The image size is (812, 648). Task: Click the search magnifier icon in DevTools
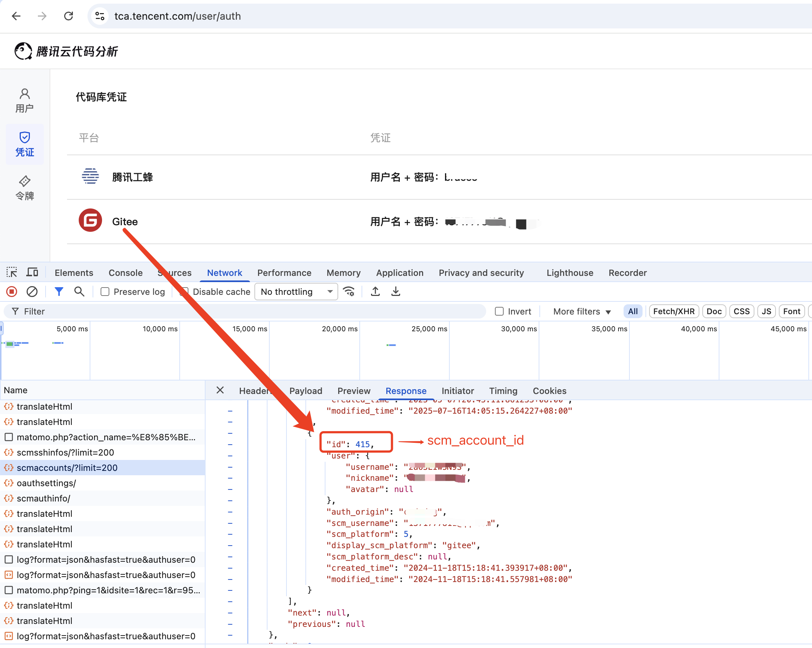(79, 292)
